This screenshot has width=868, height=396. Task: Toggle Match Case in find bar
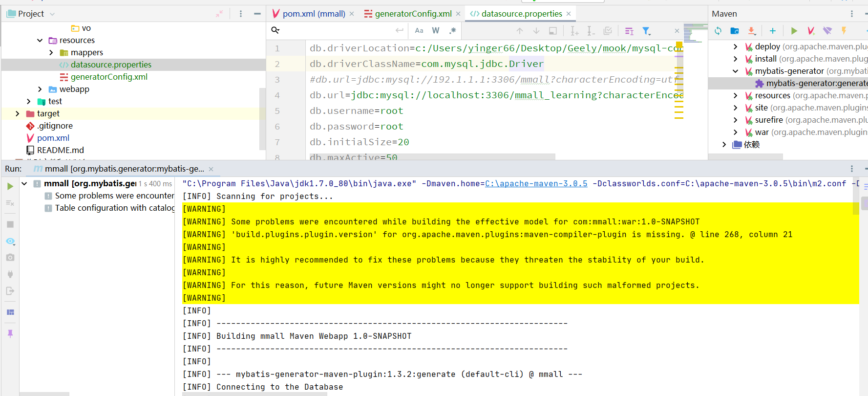pos(419,30)
